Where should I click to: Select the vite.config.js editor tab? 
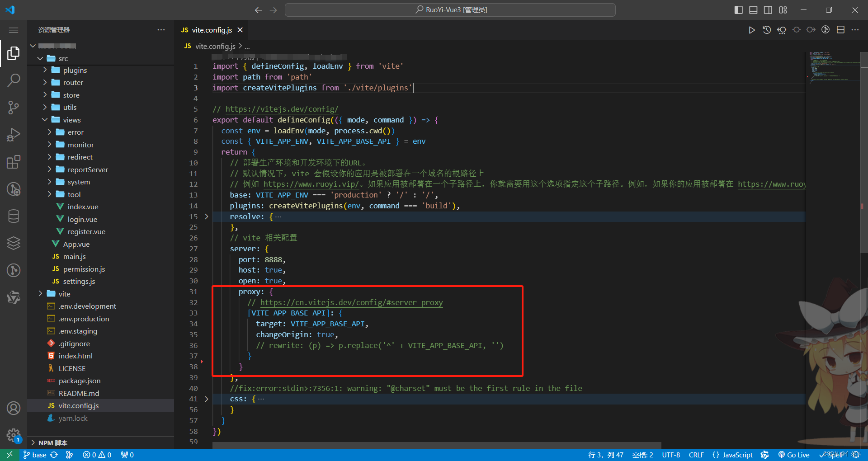(x=211, y=30)
